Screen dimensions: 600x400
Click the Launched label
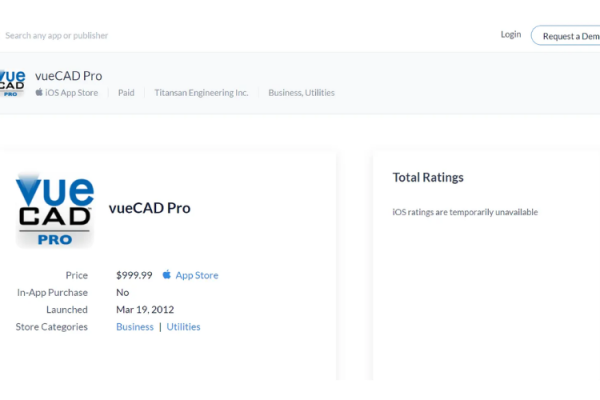pyautogui.click(x=67, y=310)
